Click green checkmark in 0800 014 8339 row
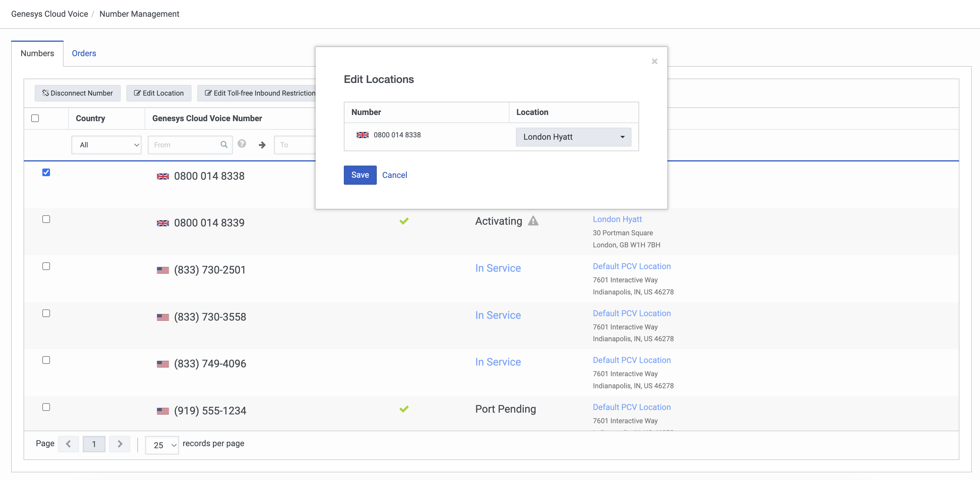Image resolution: width=980 pixels, height=480 pixels. tap(404, 221)
